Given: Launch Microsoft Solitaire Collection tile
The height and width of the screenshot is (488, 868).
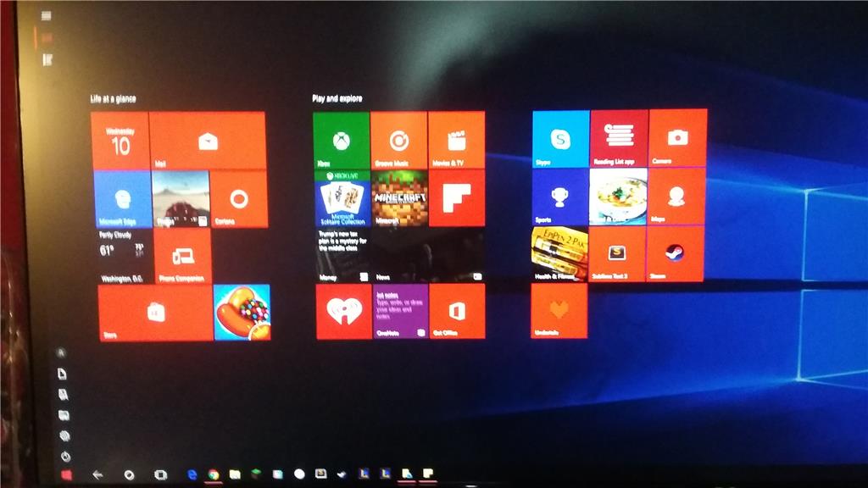Looking at the screenshot, I should click(342, 198).
